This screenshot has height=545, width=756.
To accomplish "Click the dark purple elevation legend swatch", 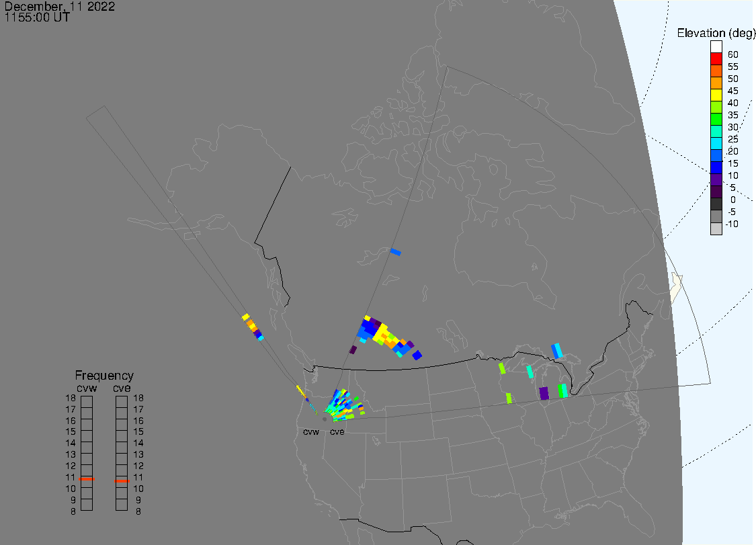I will pyautogui.click(x=716, y=193).
